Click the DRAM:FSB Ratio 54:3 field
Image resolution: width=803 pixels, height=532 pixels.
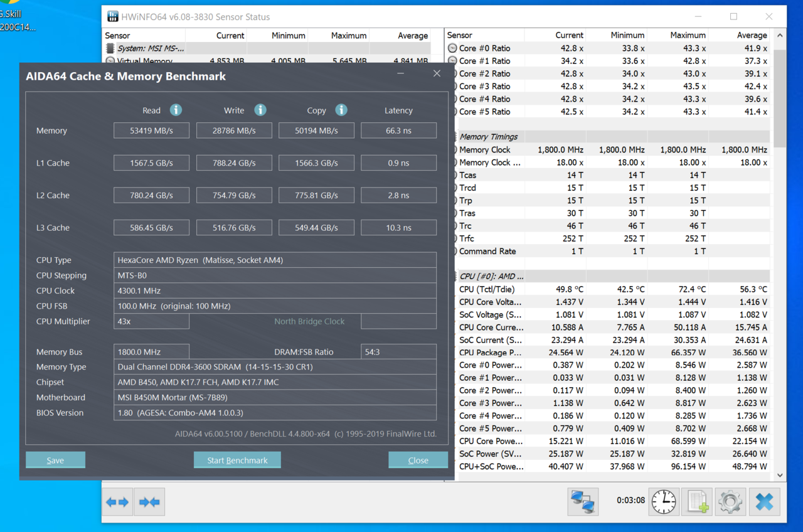(x=398, y=352)
